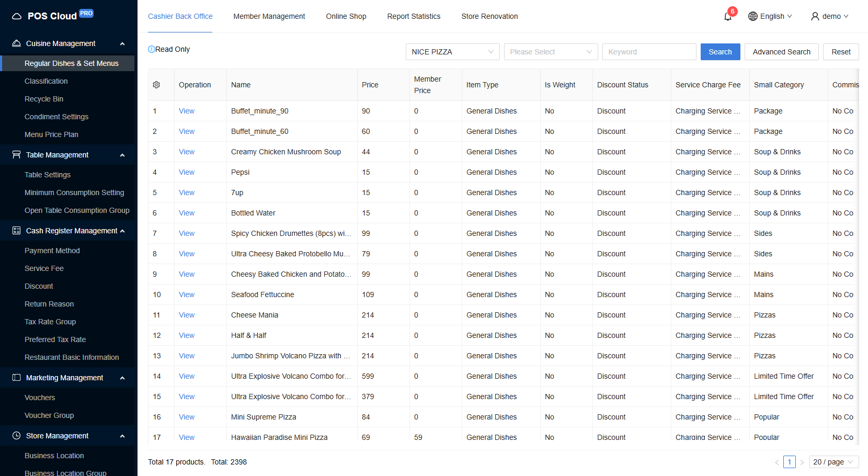Click the Read Only info icon
The height and width of the screenshot is (476, 868).
pos(152,49)
